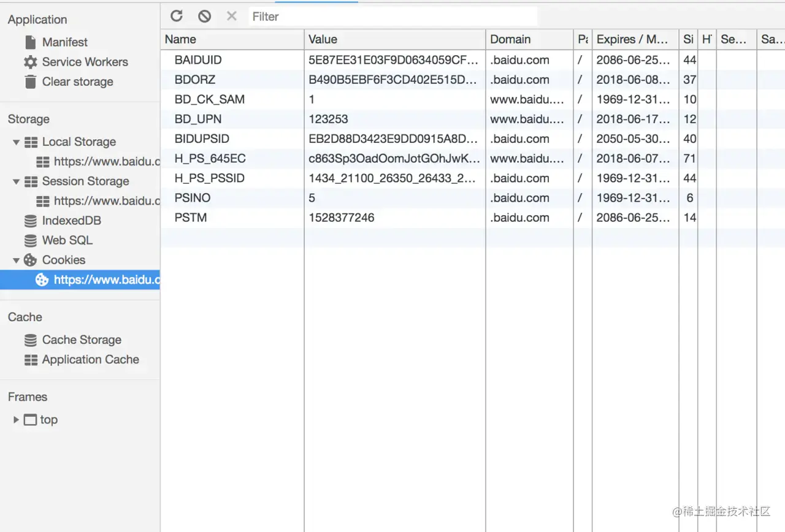Click the refresh cookies icon
This screenshot has width=785, height=532.
tap(177, 17)
